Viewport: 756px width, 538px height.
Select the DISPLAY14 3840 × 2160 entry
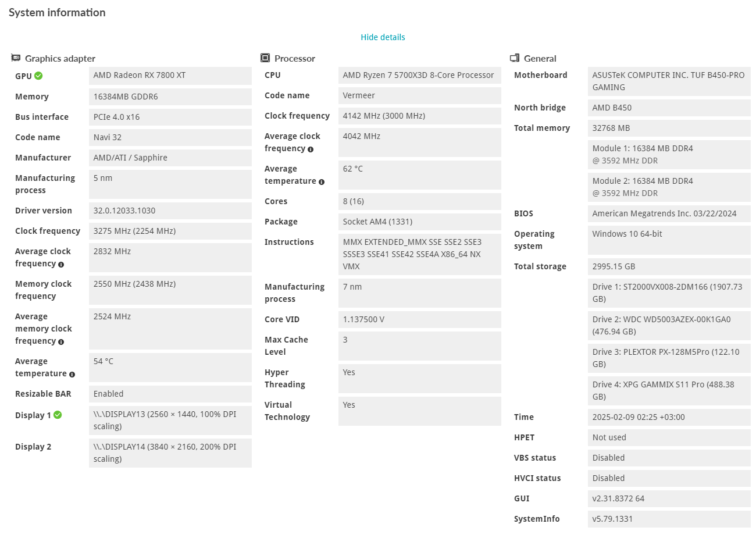click(170, 453)
